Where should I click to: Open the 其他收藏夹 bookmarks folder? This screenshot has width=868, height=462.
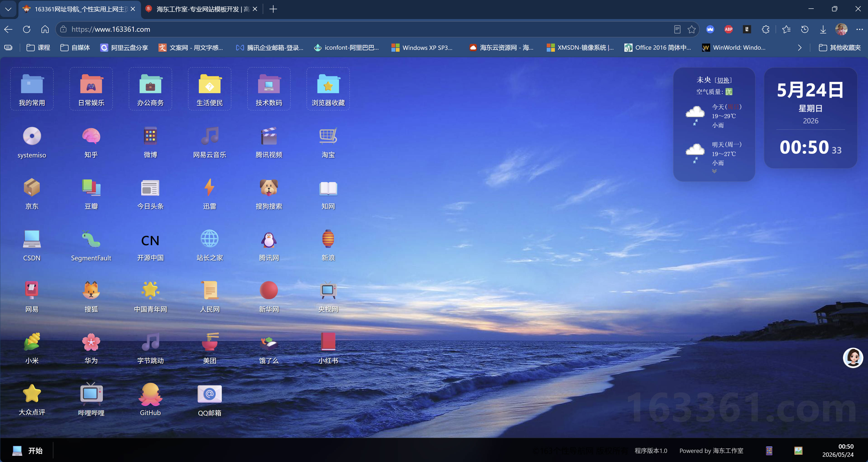pos(840,48)
